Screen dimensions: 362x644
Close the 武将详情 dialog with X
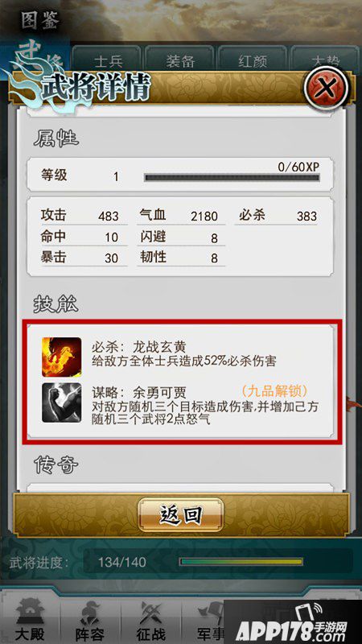pyautogui.click(x=327, y=88)
